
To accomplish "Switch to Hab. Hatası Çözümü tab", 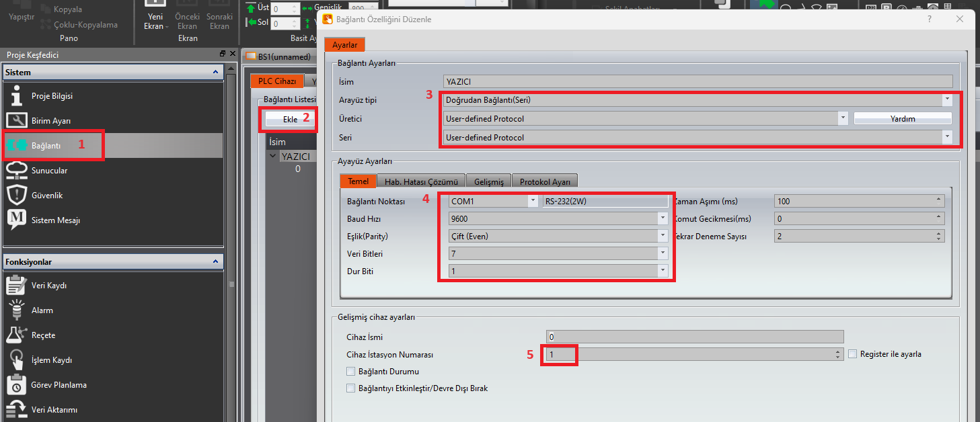I will [421, 181].
